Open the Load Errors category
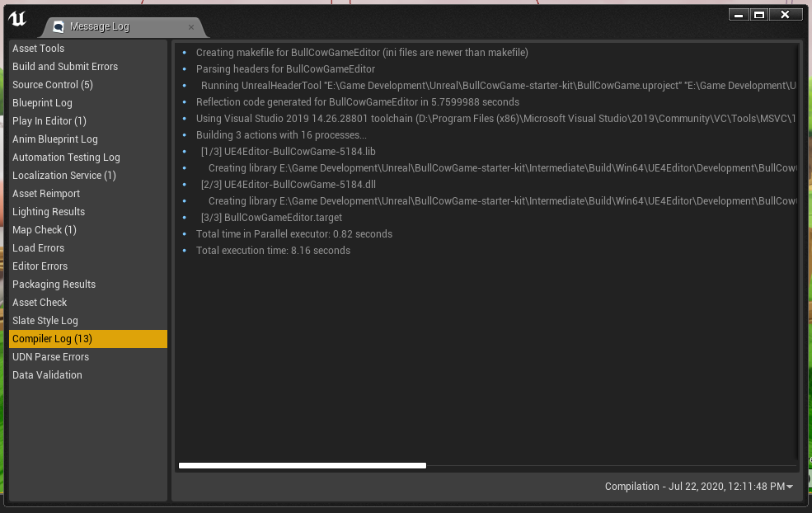 [37, 247]
